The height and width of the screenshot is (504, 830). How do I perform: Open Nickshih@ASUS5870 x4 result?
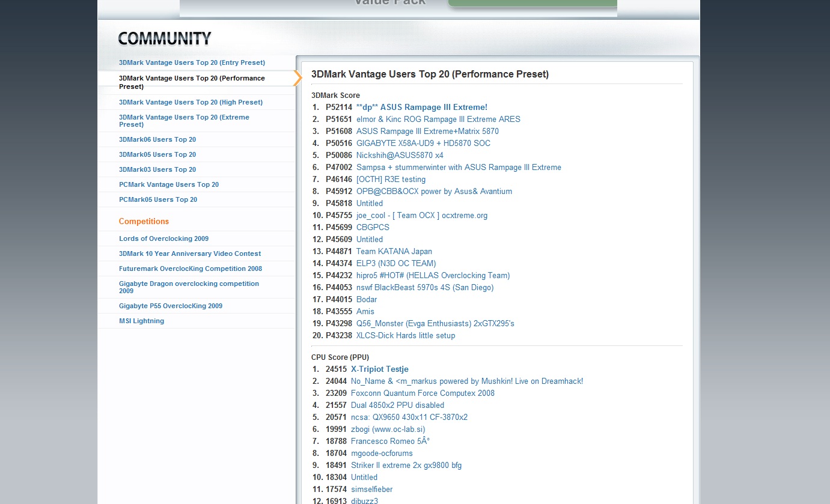400,155
